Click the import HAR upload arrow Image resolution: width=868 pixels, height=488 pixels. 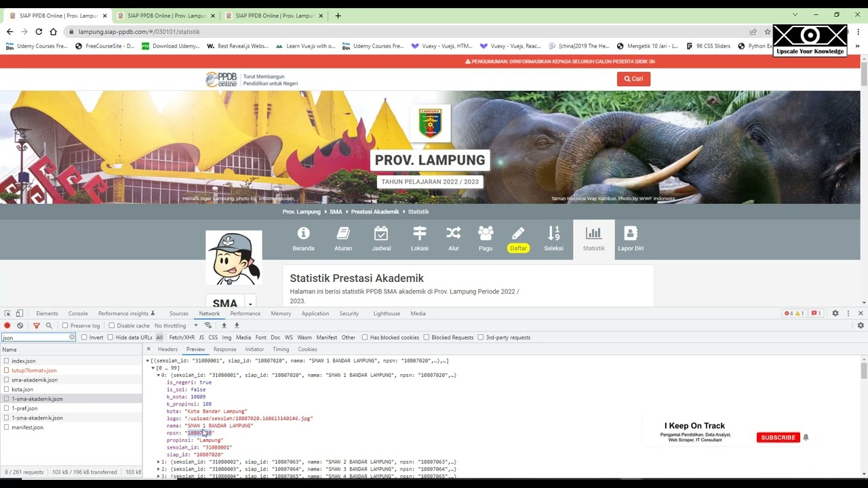click(x=224, y=326)
